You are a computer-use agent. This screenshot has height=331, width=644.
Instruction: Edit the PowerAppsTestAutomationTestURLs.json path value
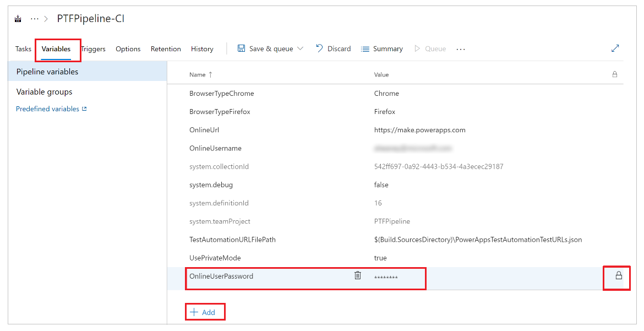[x=478, y=240]
